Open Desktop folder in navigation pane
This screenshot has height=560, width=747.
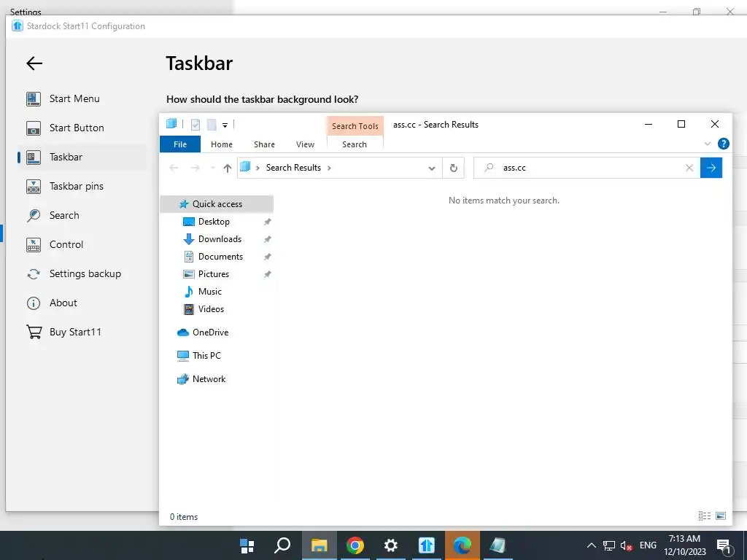[214, 222]
